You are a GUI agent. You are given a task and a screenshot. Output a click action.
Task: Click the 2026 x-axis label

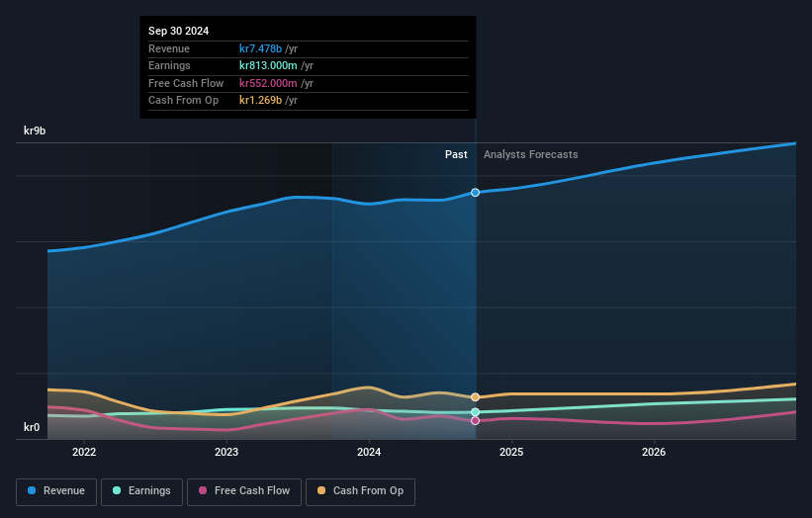point(654,452)
